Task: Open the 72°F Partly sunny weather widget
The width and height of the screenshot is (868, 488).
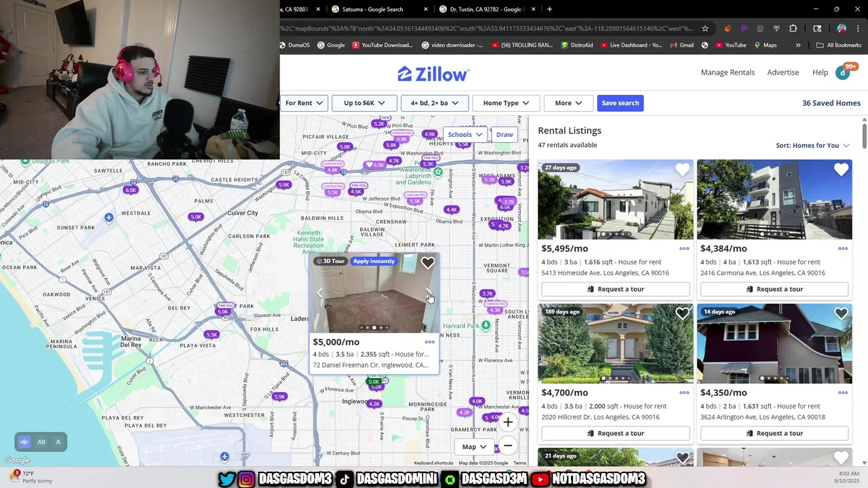Action: [x=32, y=477]
